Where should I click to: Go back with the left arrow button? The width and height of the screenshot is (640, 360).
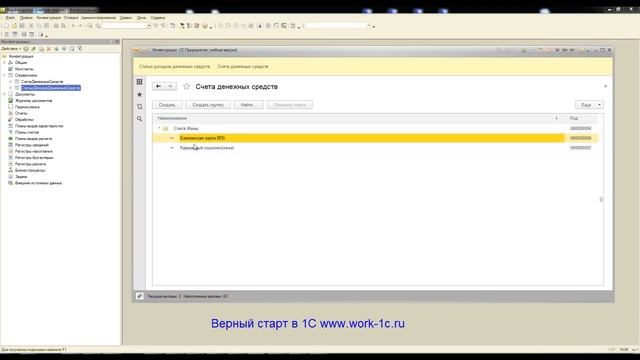158,86
